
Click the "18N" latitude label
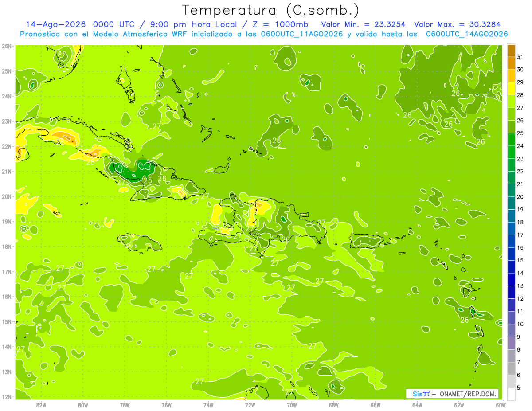[7, 247]
